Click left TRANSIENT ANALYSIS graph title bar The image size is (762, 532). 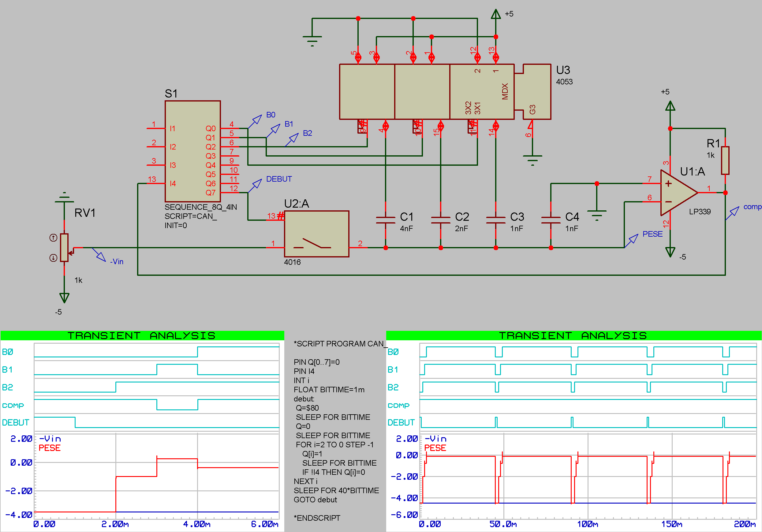pos(142,335)
